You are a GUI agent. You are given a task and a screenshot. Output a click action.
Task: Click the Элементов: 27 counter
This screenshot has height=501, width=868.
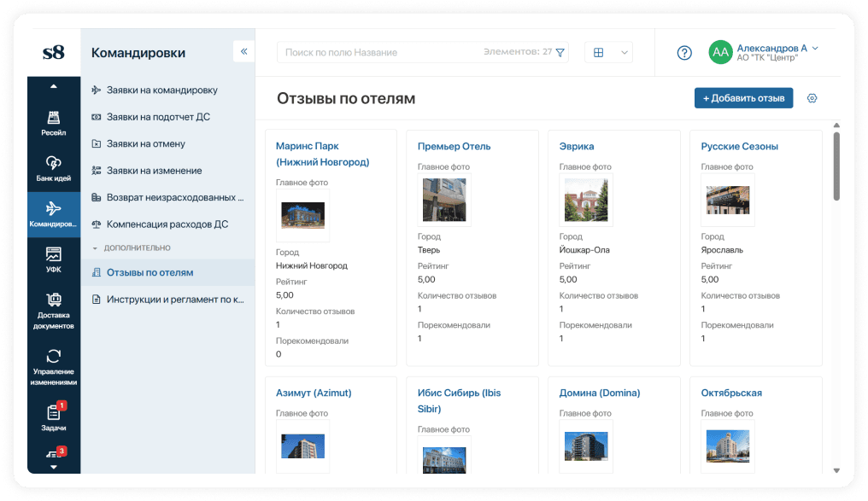click(518, 51)
